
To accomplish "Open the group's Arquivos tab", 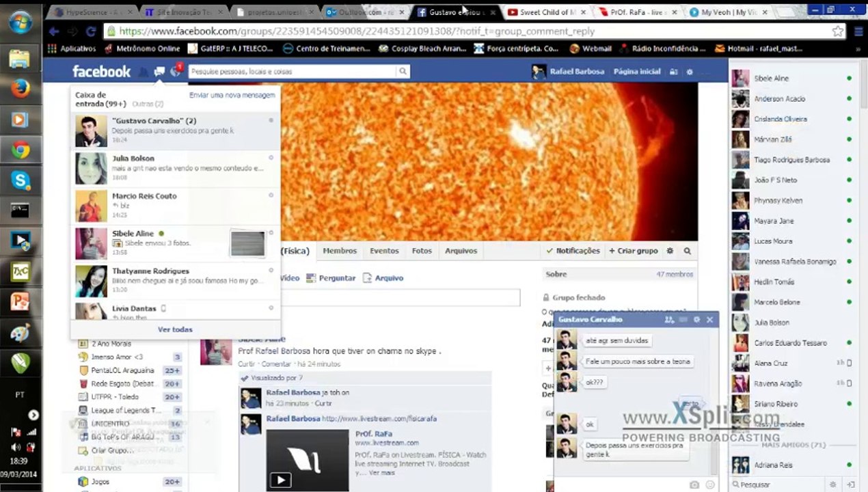I will tap(461, 251).
